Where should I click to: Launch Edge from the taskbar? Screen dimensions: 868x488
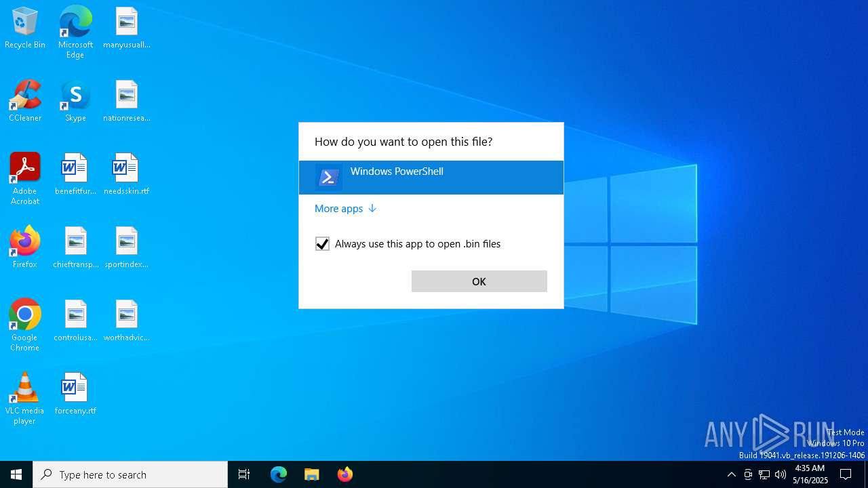tap(279, 474)
